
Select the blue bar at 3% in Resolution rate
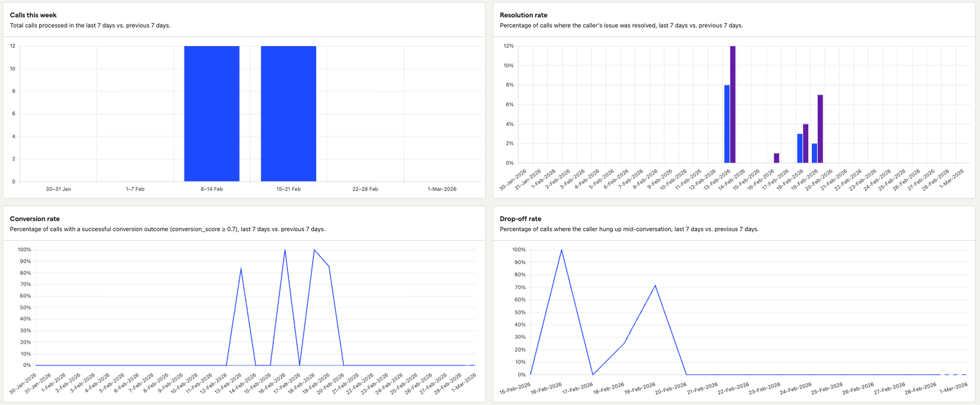800,148
